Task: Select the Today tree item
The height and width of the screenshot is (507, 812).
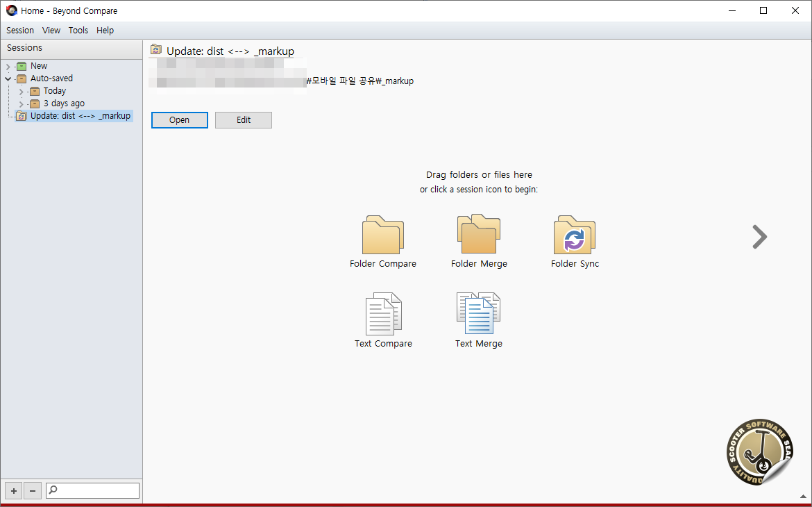Action: tap(55, 91)
